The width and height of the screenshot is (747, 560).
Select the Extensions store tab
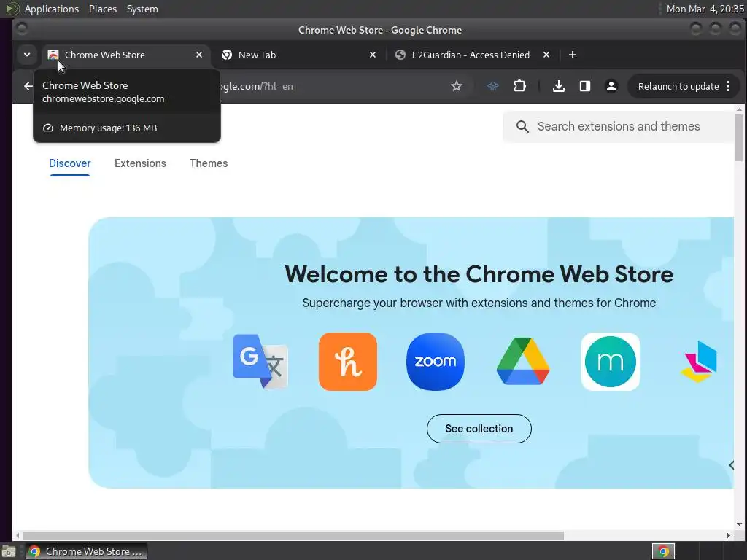[140, 163]
